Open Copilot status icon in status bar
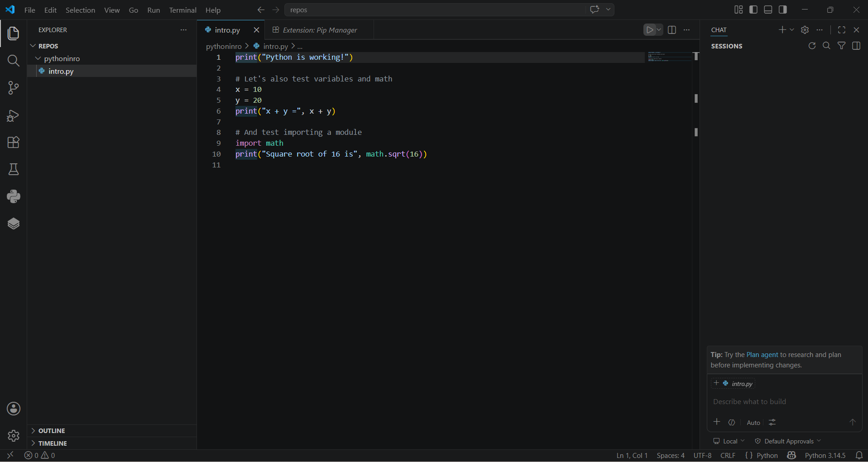The image size is (868, 462). click(791, 455)
